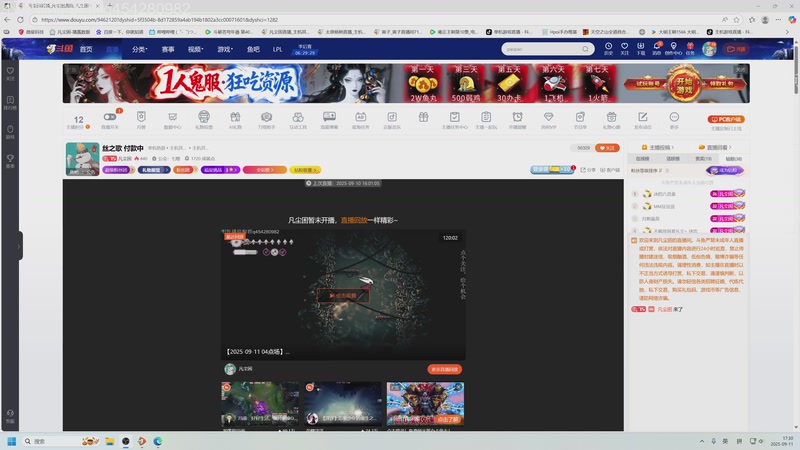Screen dimensions: 800x450
Task: Open the creator center icon in navbar
Action: click(673, 48)
